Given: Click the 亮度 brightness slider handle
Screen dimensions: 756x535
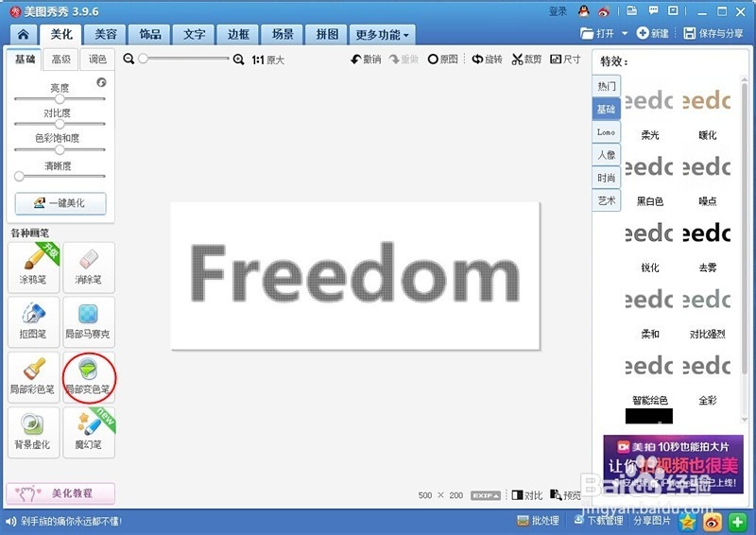Looking at the screenshot, I should tap(60, 99).
